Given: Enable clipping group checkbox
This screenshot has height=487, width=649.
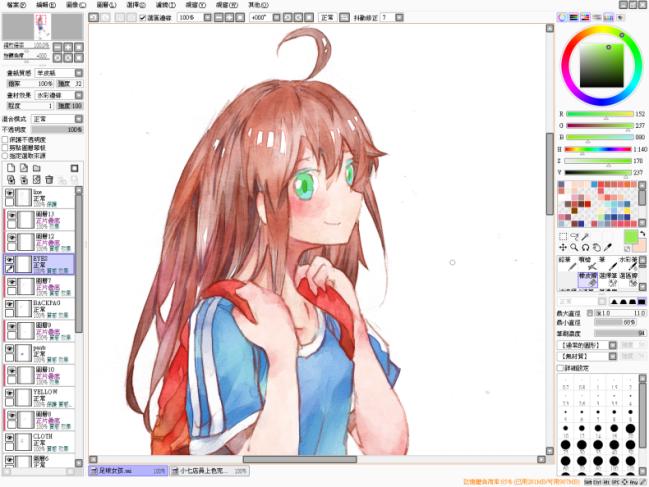Looking at the screenshot, I should [x=5, y=148].
